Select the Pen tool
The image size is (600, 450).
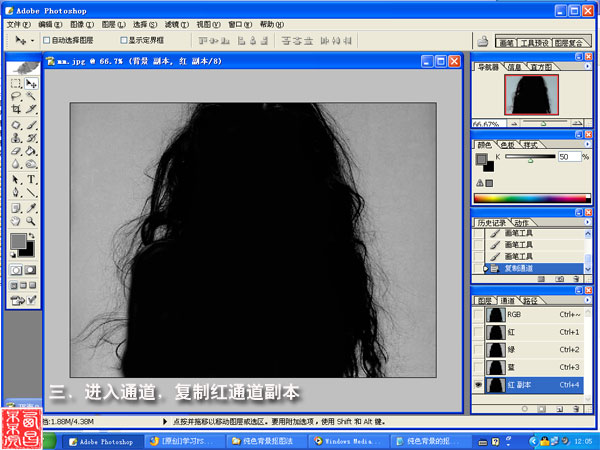coord(16,192)
